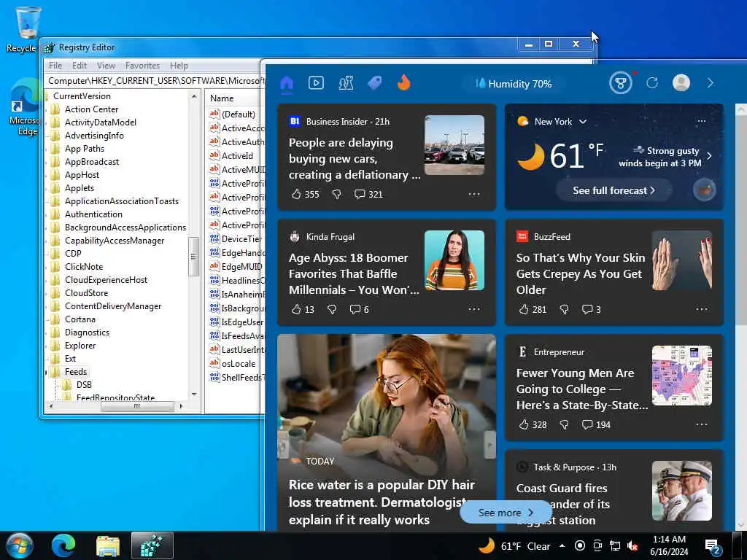Screen dimensions: 747x560
Task: Select Feeds key in registry tree
Action: click(x=76, y=372)
